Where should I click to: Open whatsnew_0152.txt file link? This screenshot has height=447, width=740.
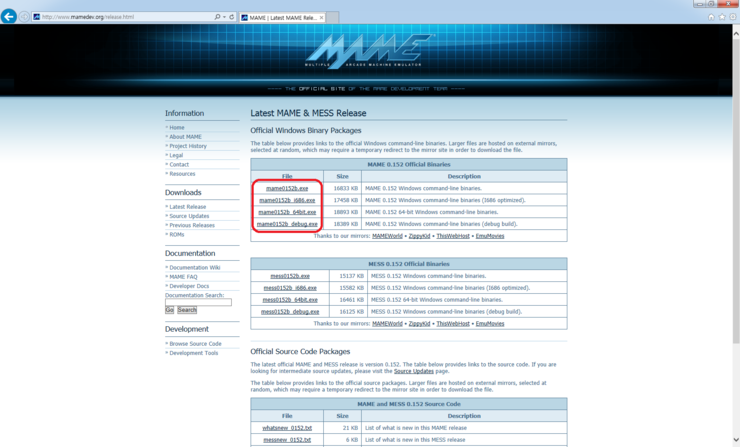coord(287,428)
